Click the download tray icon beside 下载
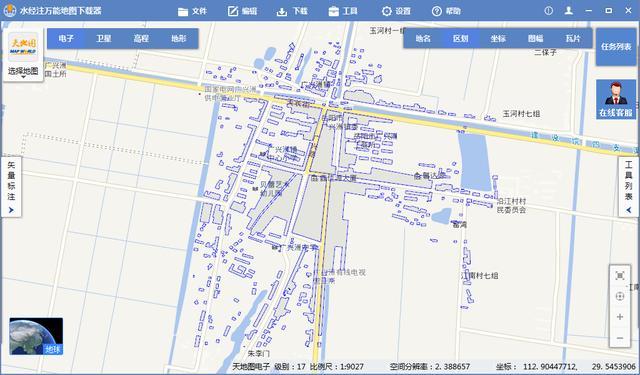The height and width of the screenshot is (375, 640). [282, 11]
